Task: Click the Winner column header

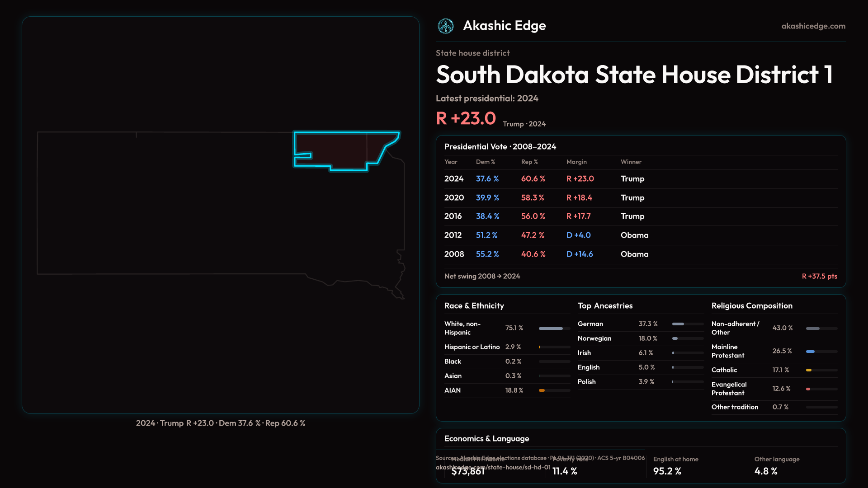Action: click(631, 162)
